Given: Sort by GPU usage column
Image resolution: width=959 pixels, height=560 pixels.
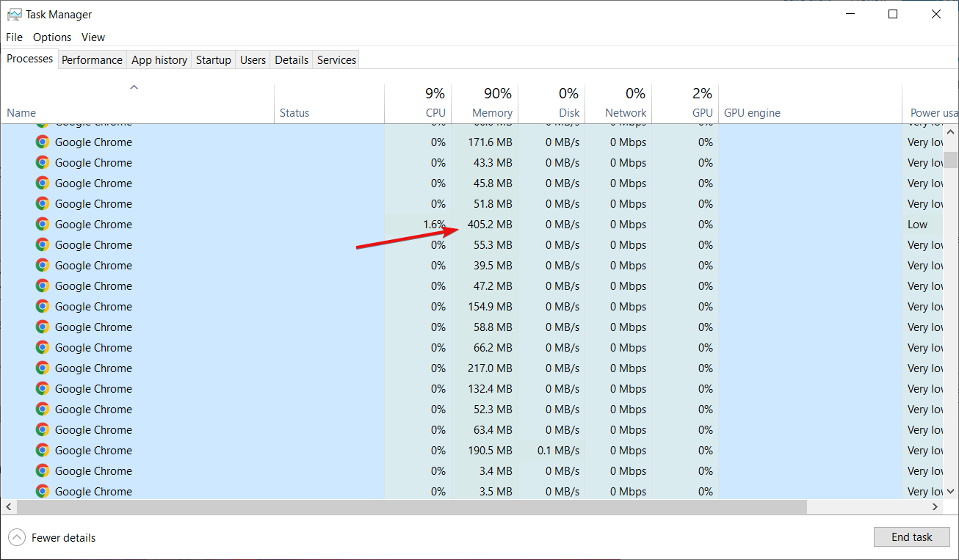Looking at the screenshot, I should (x=685, y=103).
